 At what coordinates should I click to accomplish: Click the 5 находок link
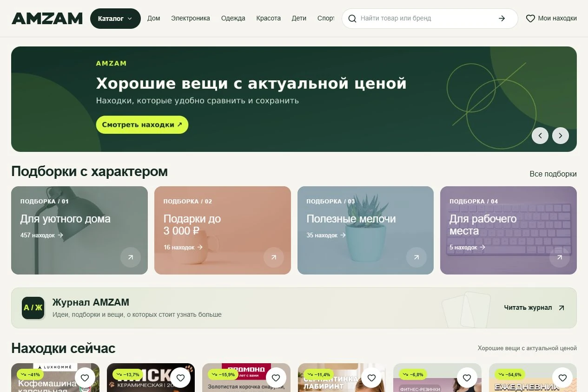coord(467,248)
